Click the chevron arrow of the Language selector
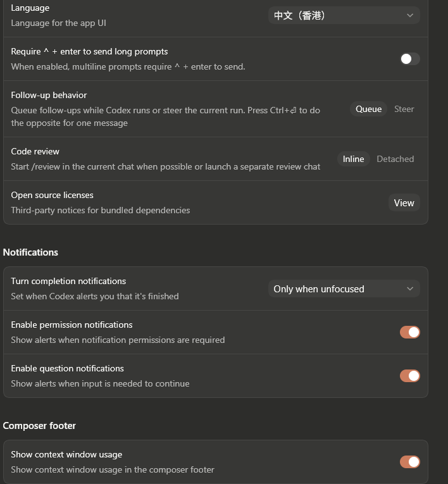Image resolution: width=448 pixels, height=484 pixels. pyautogui.click(x=410, y=15)
